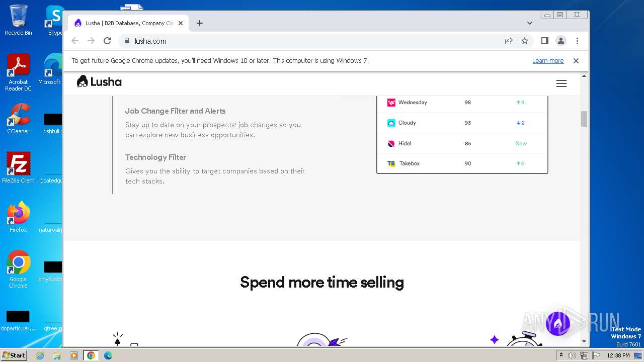Open Recycle Bin on desktop

tap(18, 20)
